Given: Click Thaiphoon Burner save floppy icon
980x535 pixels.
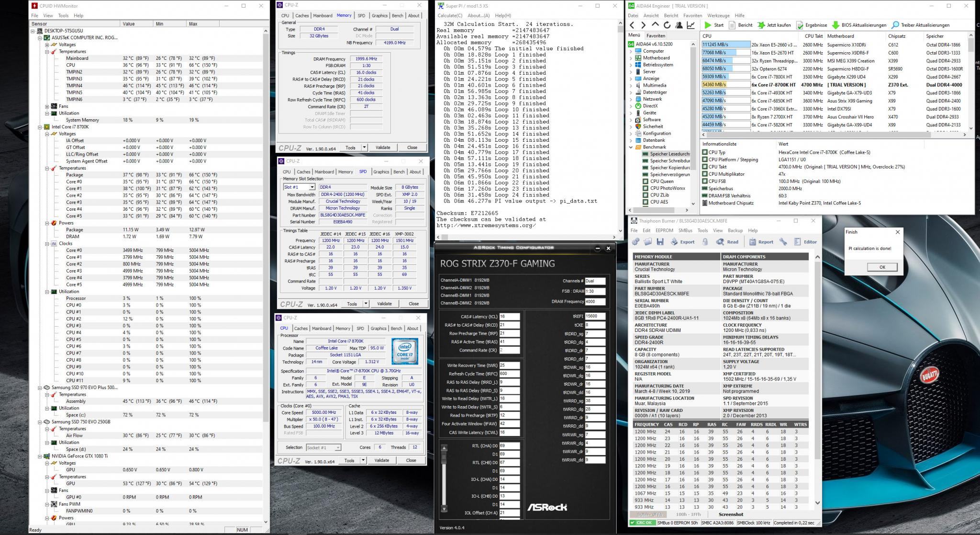Looking at the screenshot, I should click(x=660, y=242).
